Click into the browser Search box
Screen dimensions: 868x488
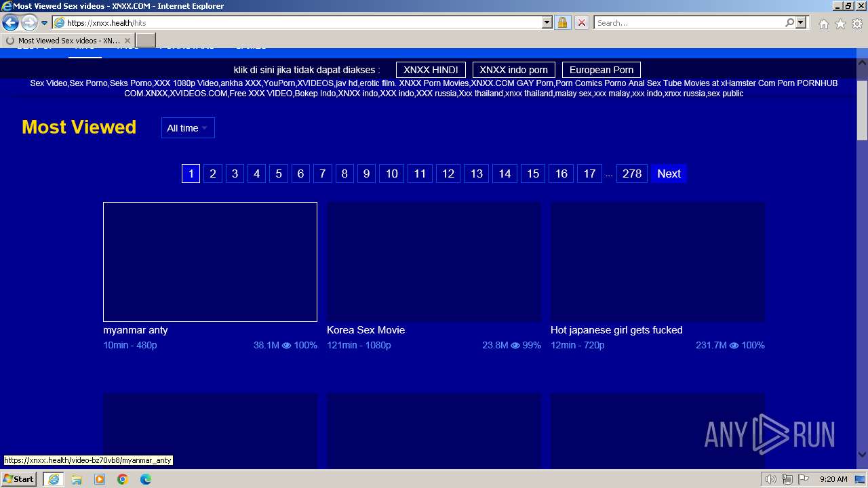[689, 23]
